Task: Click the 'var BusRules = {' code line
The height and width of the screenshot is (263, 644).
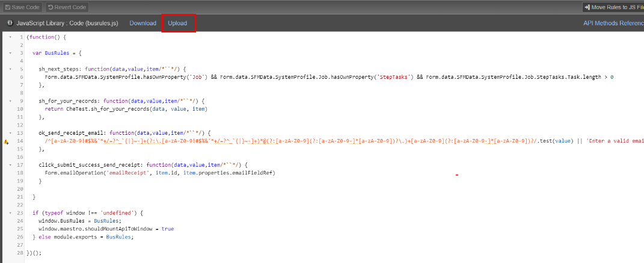Action: (57, 53)
